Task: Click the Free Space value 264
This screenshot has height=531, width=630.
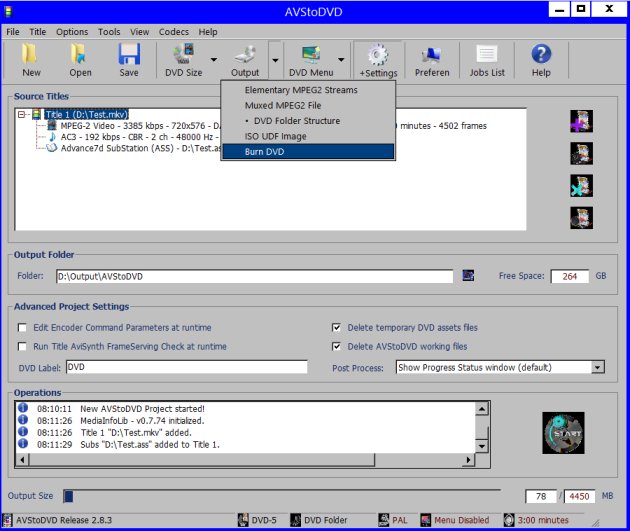Action: click(x=570, y=276)
